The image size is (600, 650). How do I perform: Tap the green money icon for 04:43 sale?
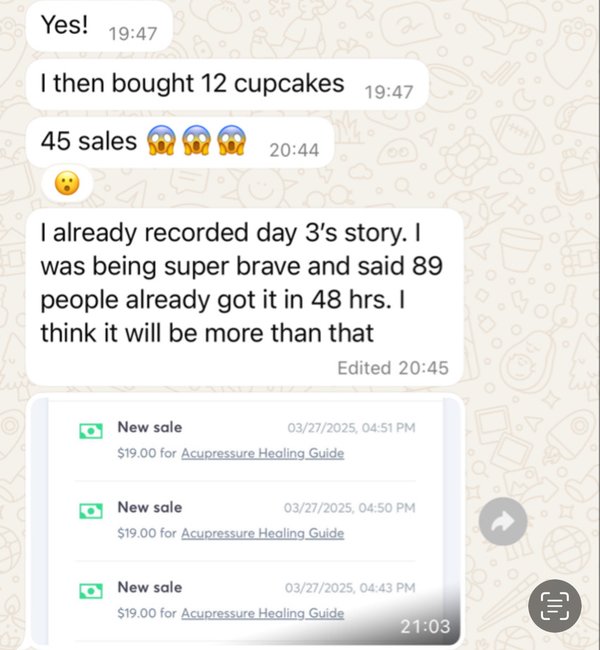click(x=91, y=591)
